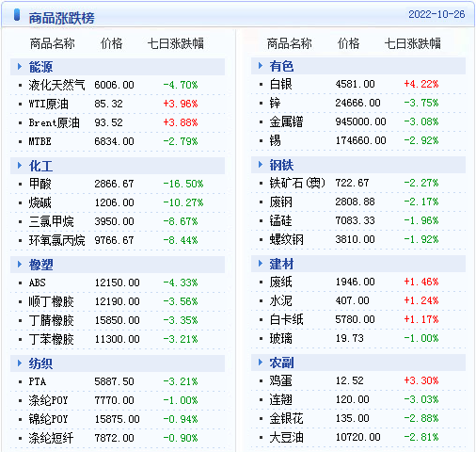Open the Brent原油 commodity
Image resolution: width=476 pixels, height=452 pixels.
click(55, 122)
